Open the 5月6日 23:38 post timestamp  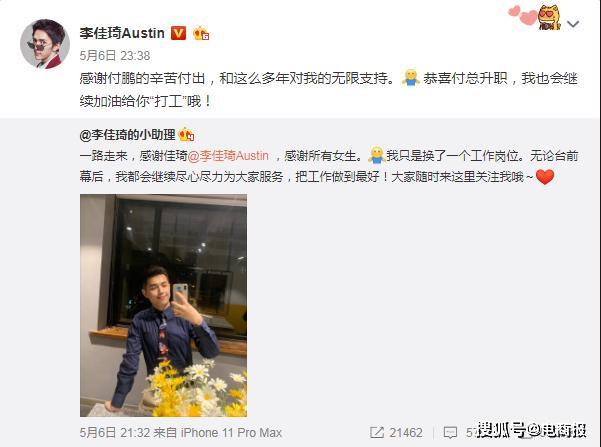[x=115, y=56]
